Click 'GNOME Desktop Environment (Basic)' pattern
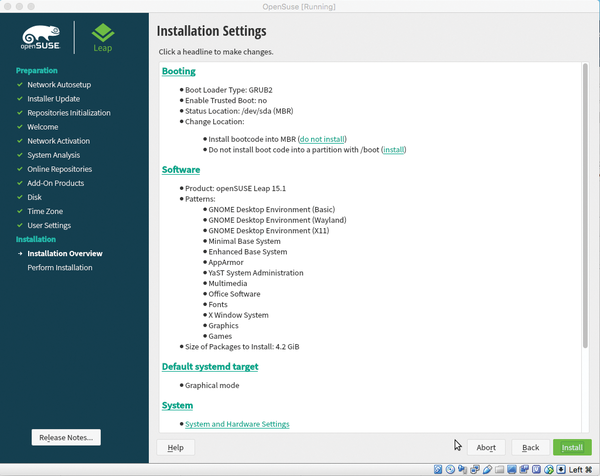This screenshot has width=600, height=476. tap(272, 209)
